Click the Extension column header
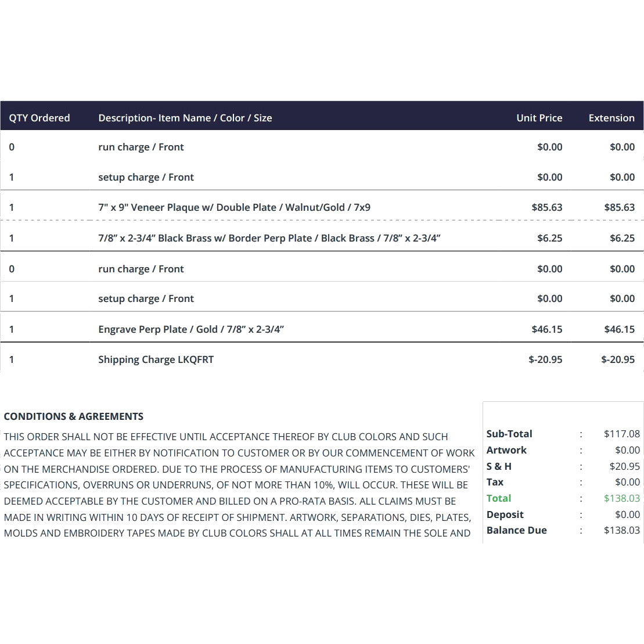Screen dimensions: 644x644 point(611,118)
